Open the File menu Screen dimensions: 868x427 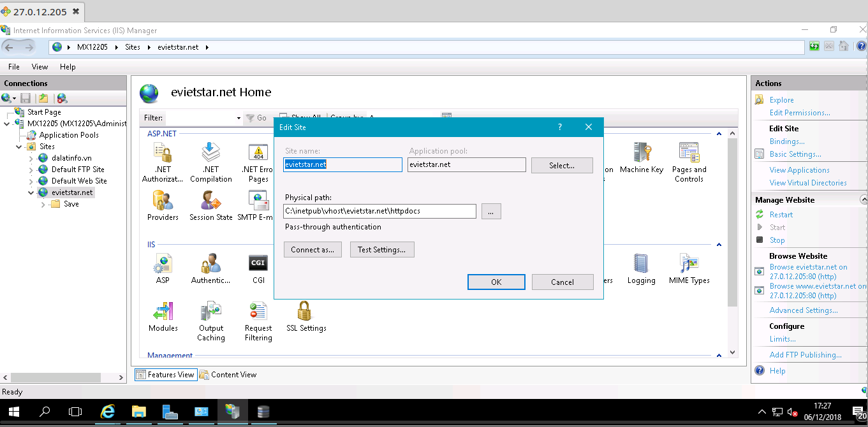click(x=14, y=67)
